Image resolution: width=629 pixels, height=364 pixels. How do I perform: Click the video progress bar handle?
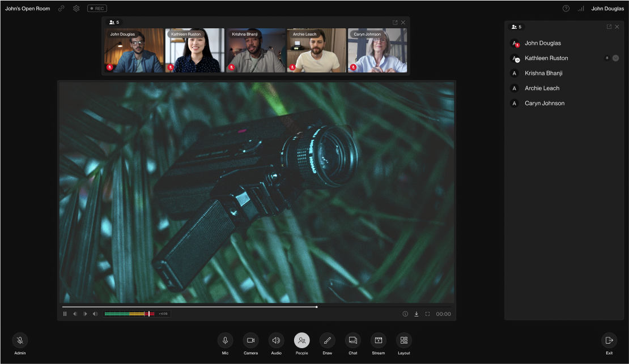(x=317, y=307)
